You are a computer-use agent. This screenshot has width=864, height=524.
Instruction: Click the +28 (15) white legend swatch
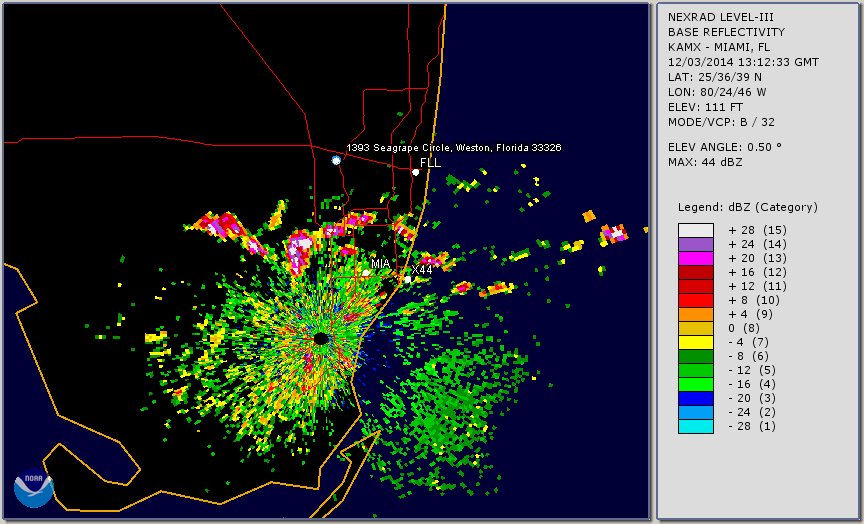point(696,230)
